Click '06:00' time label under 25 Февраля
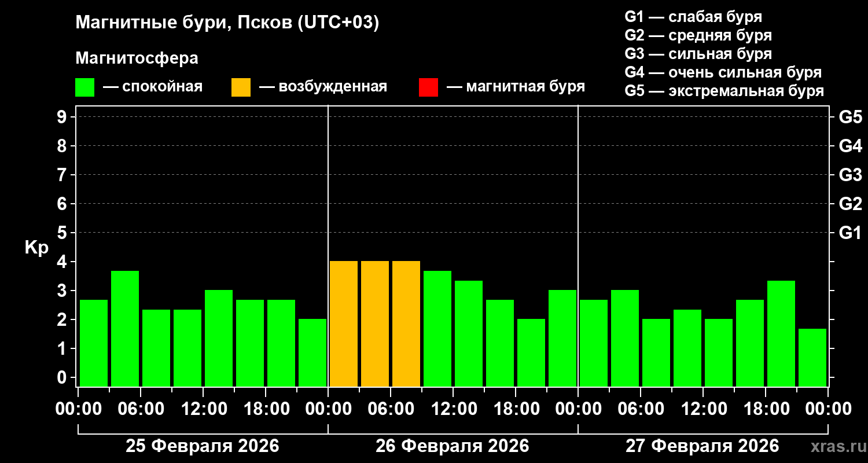Image resolution: width=868 pixels, height=463 pixels. 141,409
